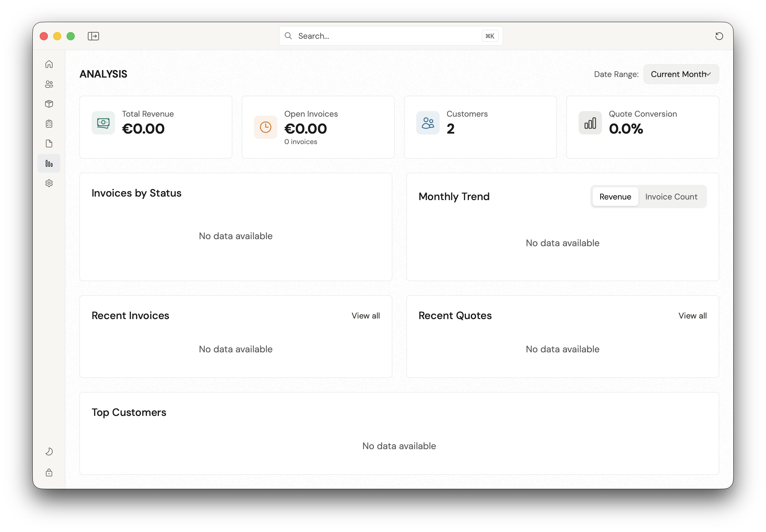Collapse the sidebar using the panel toggle
This screenshot has height=532, width=766.
pyautogui.click(x=93, y=36)
